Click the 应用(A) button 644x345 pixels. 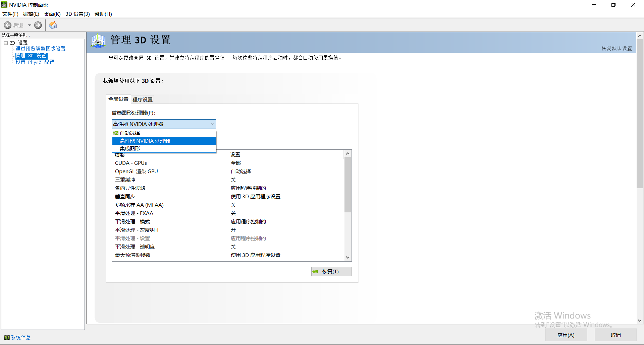(x=566, y=335)
